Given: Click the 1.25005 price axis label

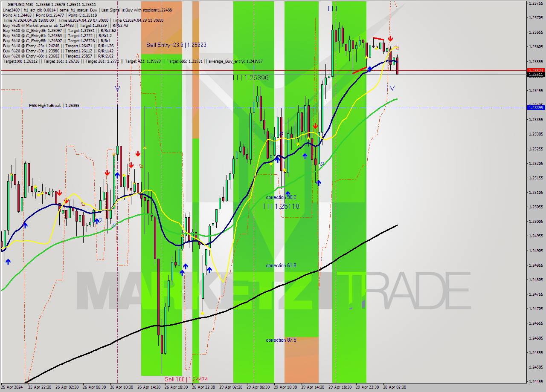Looking at the screenshot, I should (536, 222).
